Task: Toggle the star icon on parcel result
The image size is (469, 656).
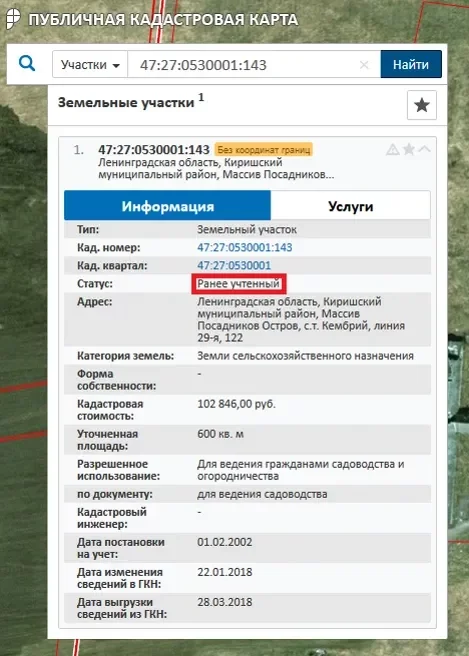Action: 409,149
